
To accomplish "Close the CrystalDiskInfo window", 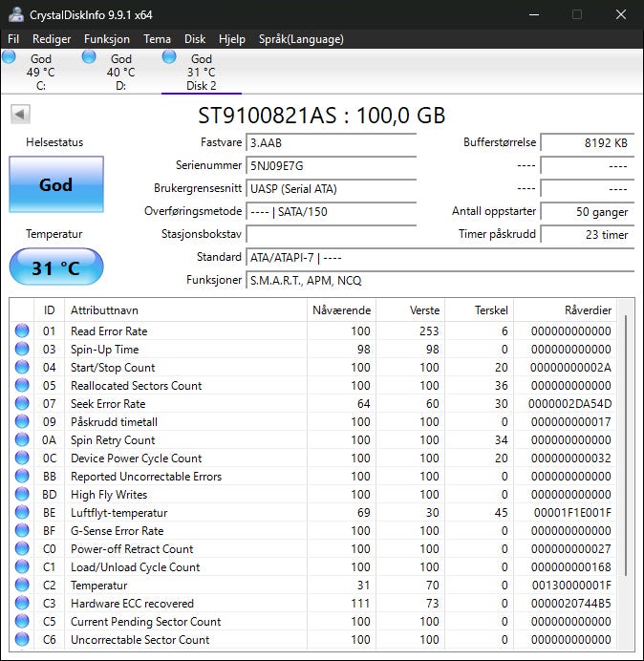I will coord(620,14).
